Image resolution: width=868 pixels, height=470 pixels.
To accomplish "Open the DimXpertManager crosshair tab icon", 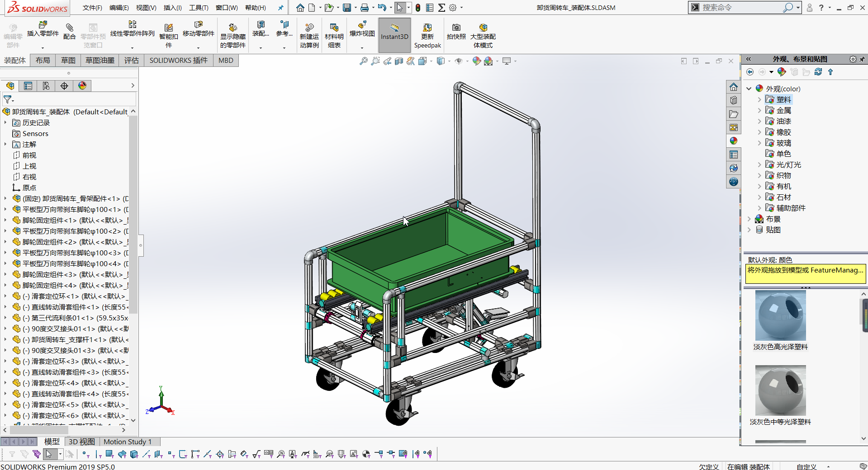I will click(64, 86).
